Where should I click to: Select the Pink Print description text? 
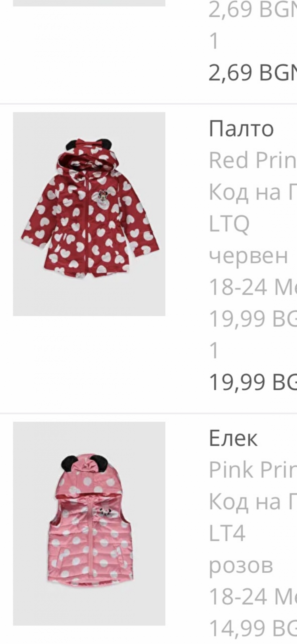[x=253, y=470]
